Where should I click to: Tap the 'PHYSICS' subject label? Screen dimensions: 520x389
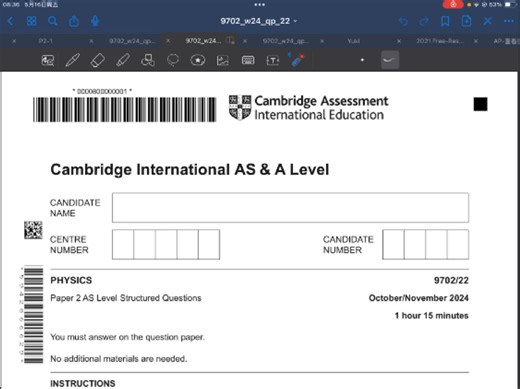coord(71,280)
